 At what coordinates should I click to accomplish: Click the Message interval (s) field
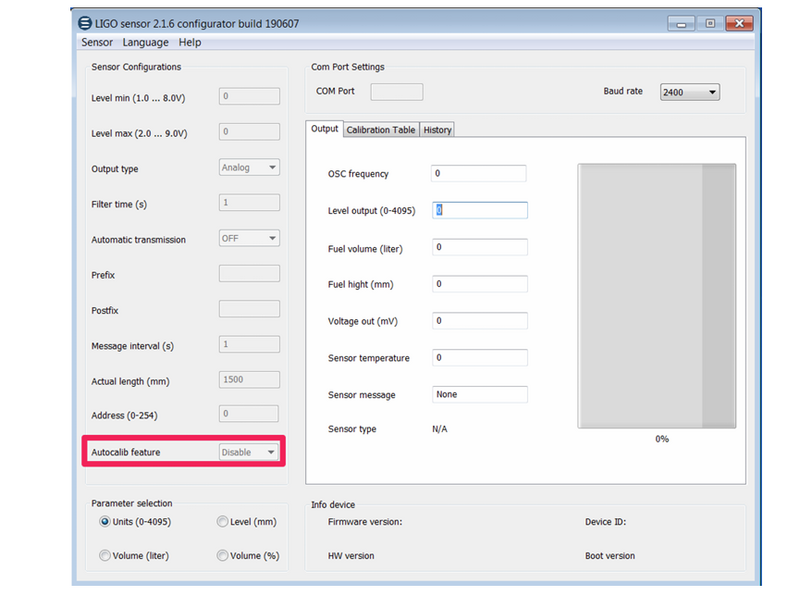pyautogui.click(x=249, y=344)
